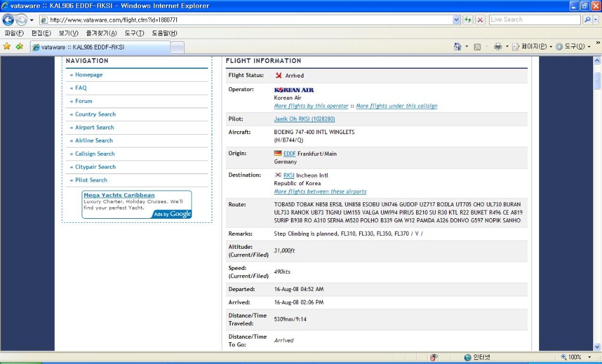Click inside the Live Search input field
Image resolution: width=602 pixels, height=364 pixels.
pos(534,19)
